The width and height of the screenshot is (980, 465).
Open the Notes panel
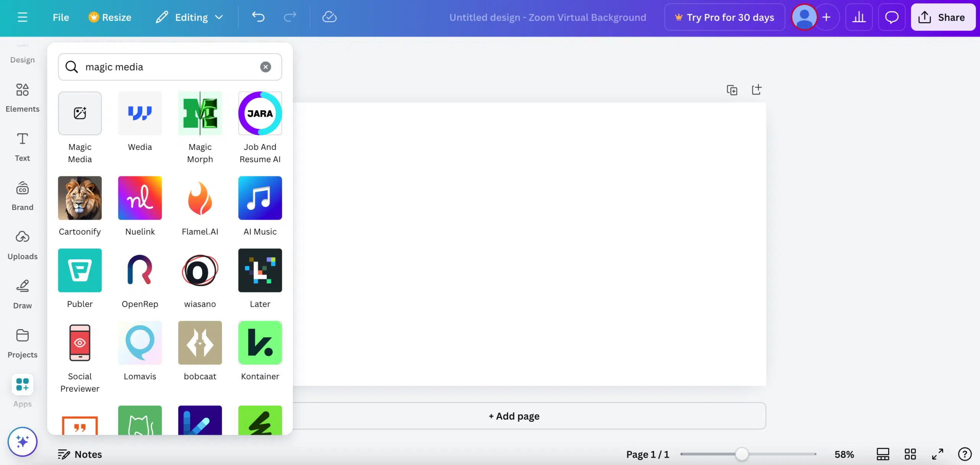(80, 454)
